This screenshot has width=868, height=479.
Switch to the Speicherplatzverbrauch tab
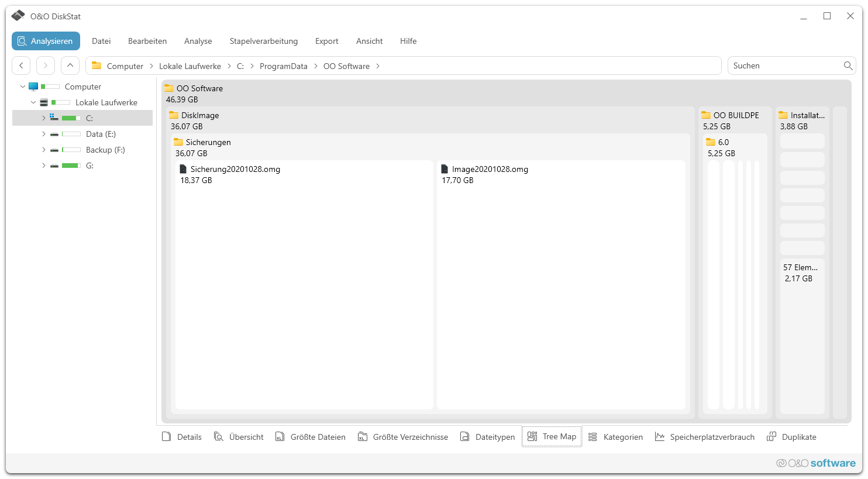(705, 437)
